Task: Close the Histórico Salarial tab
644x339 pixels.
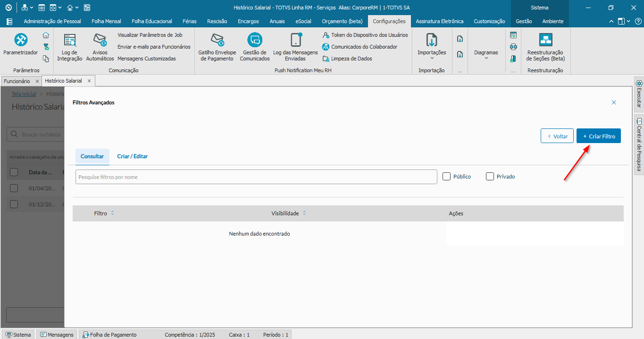Action: tap(89, 81)
